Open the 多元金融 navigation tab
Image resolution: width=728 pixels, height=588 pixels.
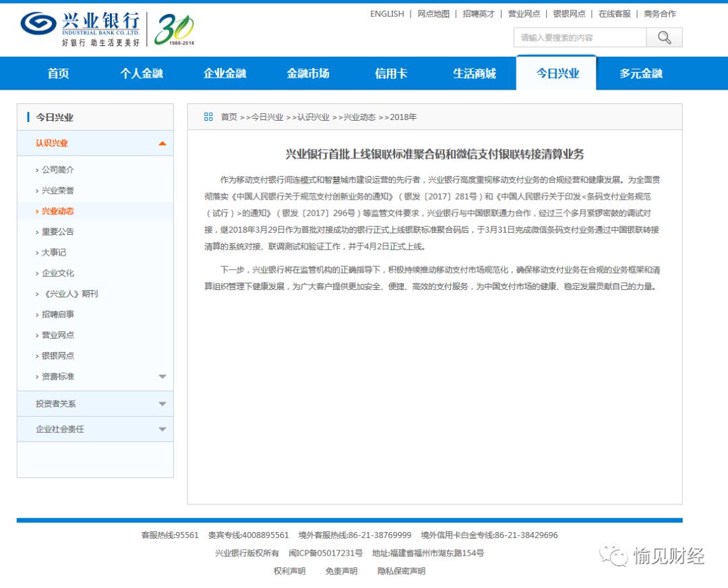[x=641, y=73]
